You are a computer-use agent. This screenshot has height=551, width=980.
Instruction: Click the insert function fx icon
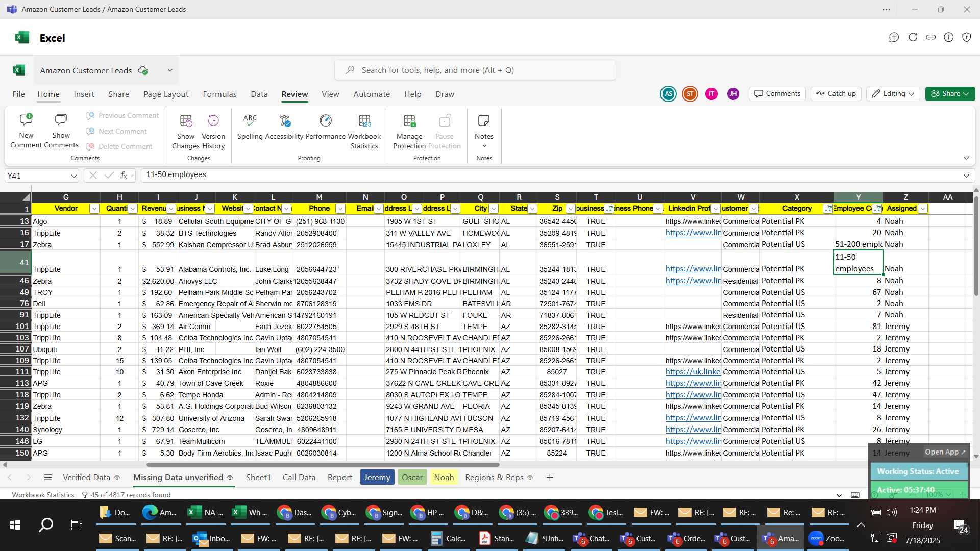point(124,176)
